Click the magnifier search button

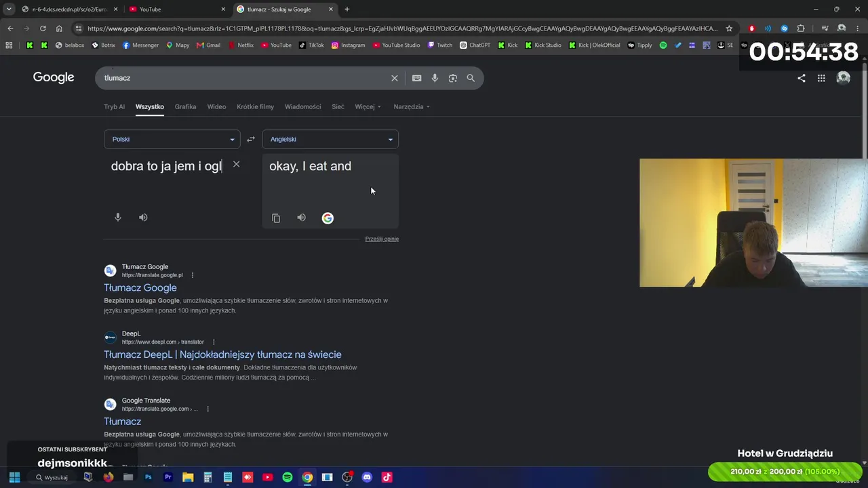coord(471,78)
